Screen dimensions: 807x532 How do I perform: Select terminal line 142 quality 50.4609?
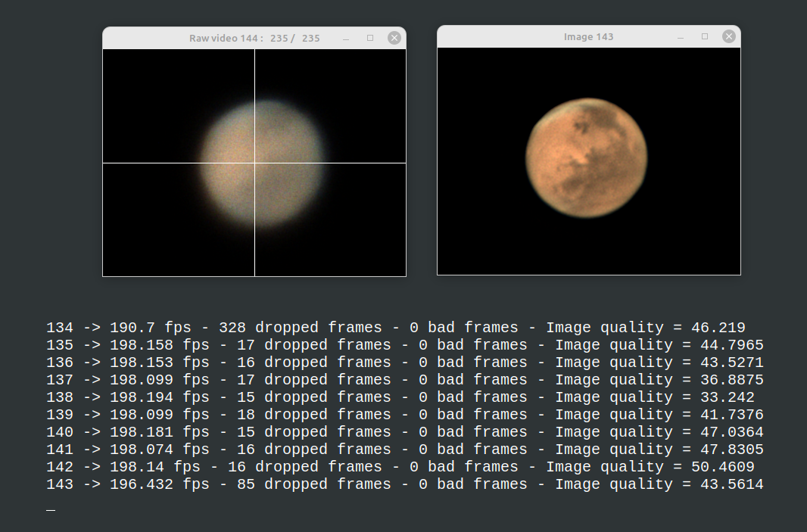pyautogui.click(x=400, y=467)
